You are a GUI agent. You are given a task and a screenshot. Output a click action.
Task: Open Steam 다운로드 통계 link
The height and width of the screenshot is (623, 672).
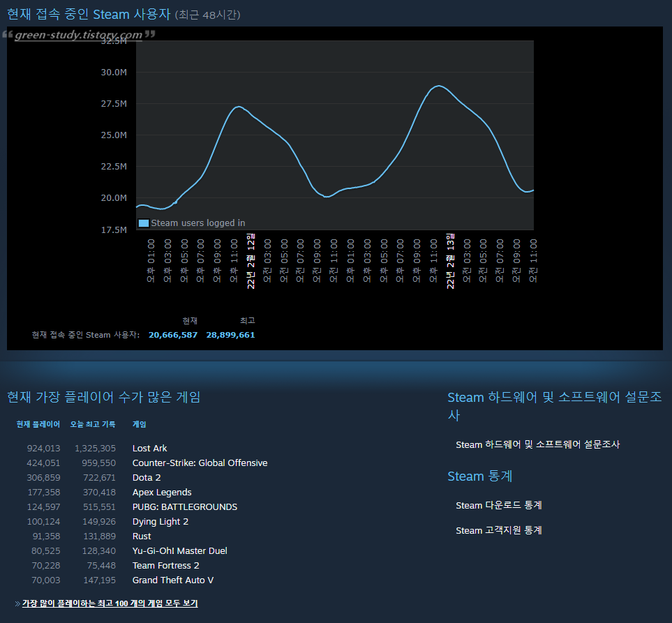click(498, 505)
